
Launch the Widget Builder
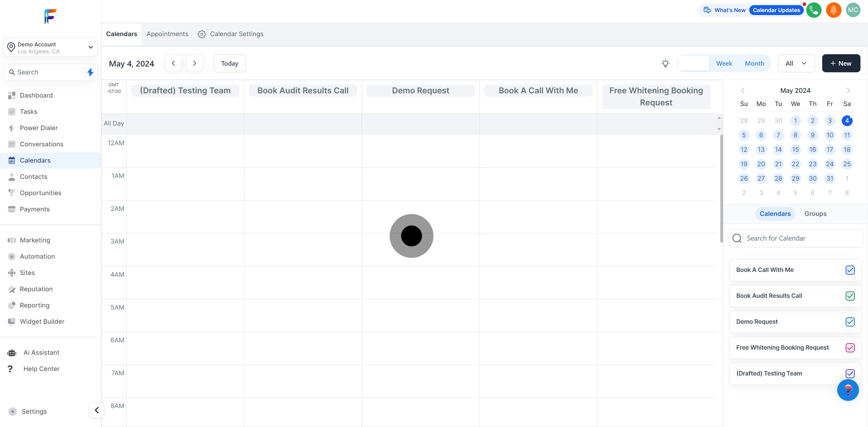(42, 321)
